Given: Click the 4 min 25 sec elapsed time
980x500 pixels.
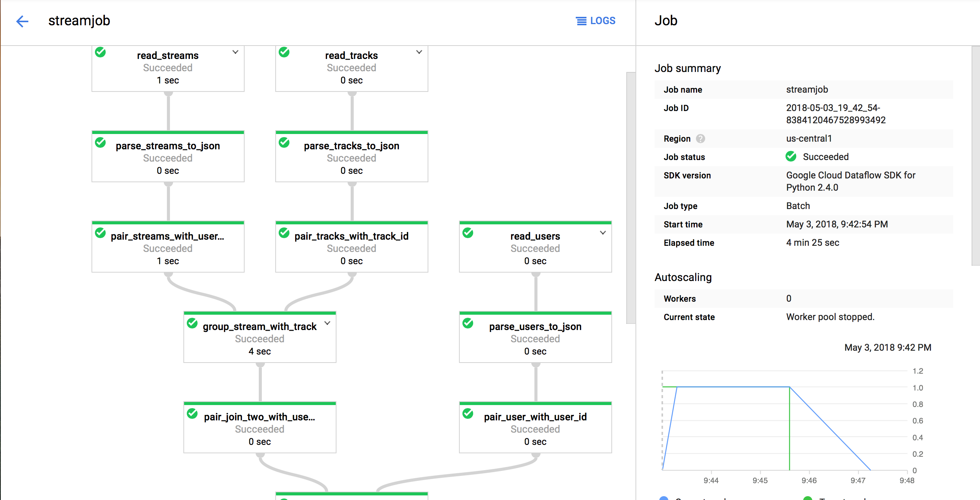Looking at the screenshot, I should pyautogui.click(x=812, y=243).
